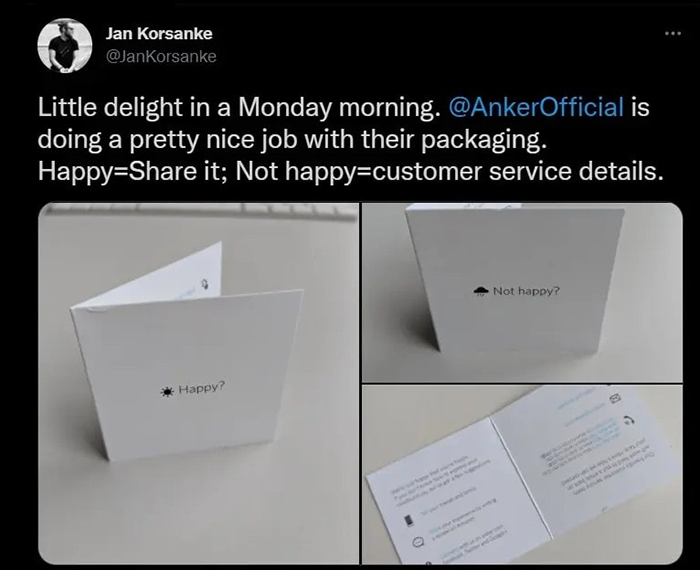The image size is (700, 570).
Task: Open the standing "Happy?" card photo
Action: pos(199,383)
